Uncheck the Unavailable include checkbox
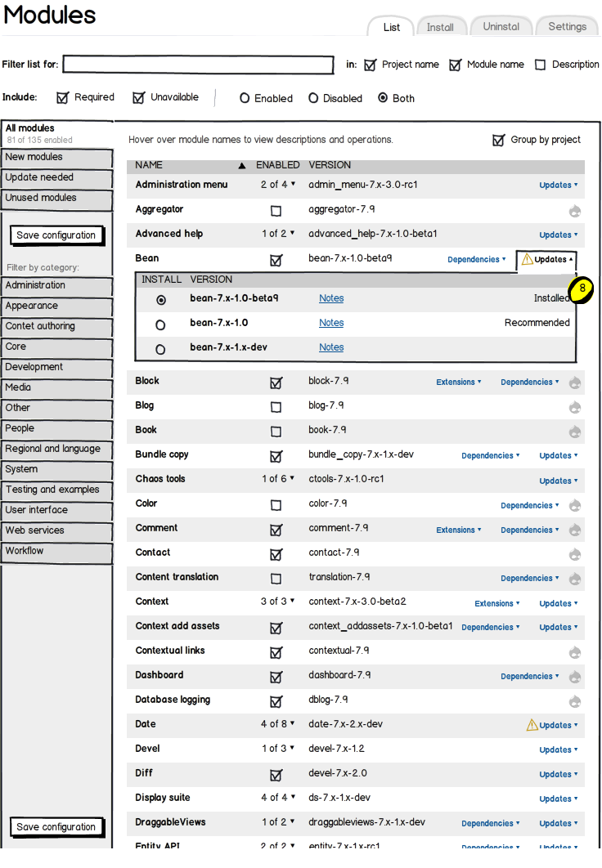This screenshot has height=868, width=602. point(138,98)
